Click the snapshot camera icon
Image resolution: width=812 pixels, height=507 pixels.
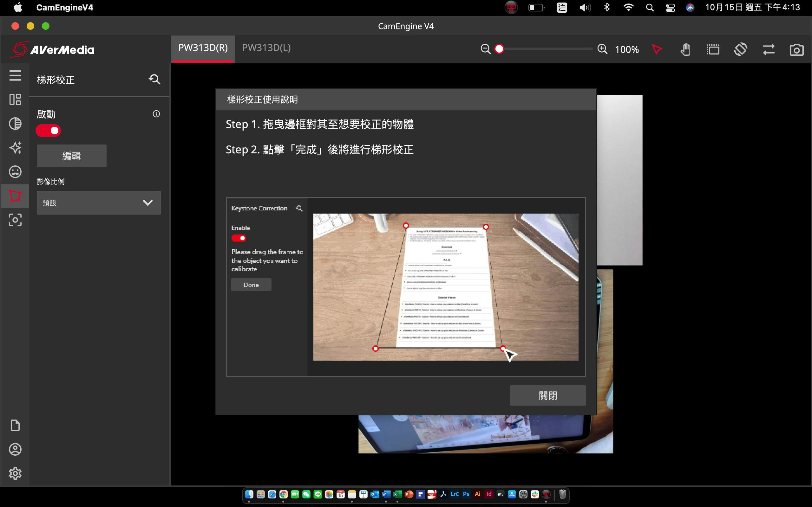click(796, 50)
